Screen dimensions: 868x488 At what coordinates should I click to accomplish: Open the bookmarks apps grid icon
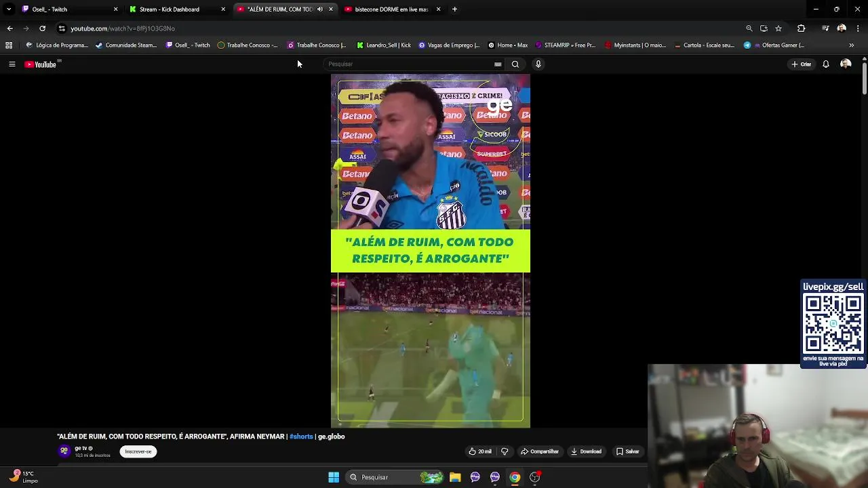(x=9, y=45)
